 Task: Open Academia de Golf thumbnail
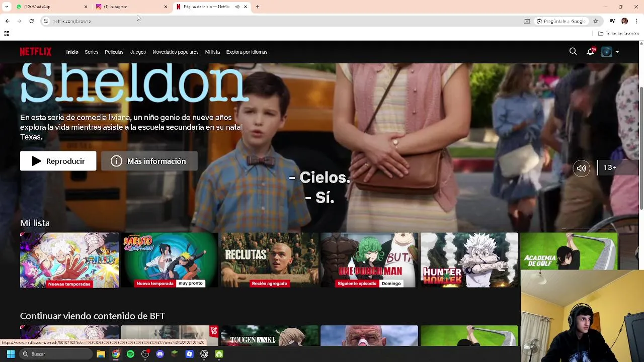[569, 251]
